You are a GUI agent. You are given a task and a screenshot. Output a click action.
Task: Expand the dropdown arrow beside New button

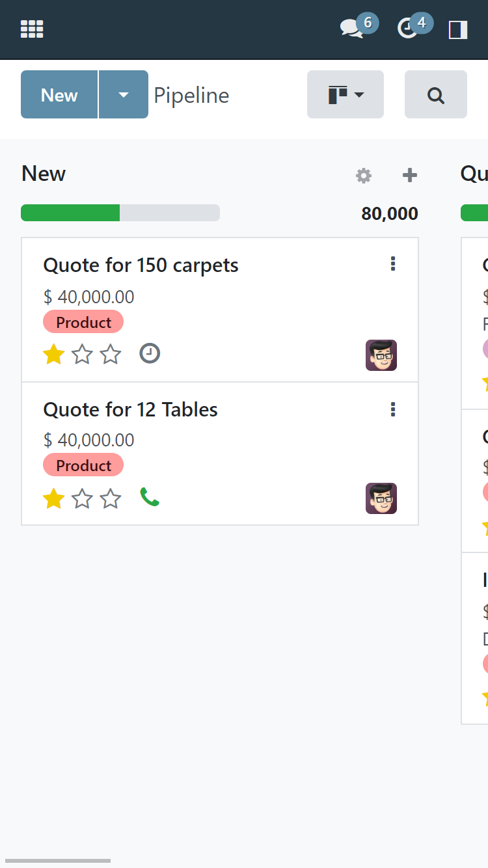124,95
